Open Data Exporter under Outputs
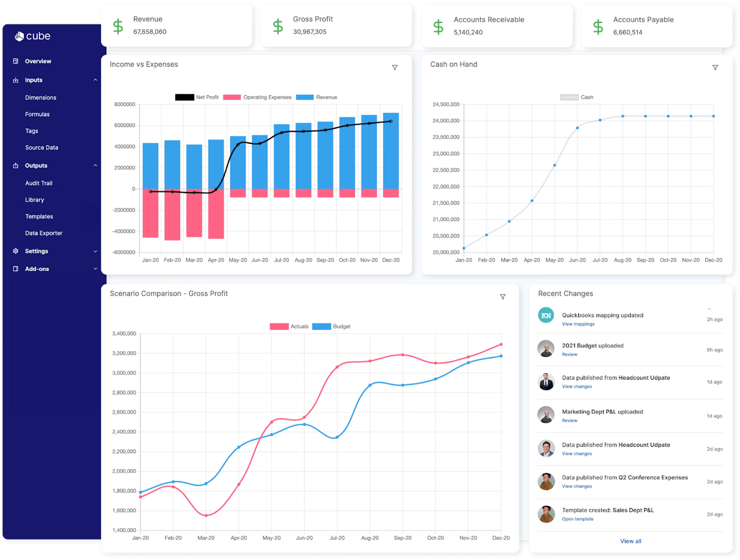The image size is (740, 560). pyautogui.click(x=44, y=233)
